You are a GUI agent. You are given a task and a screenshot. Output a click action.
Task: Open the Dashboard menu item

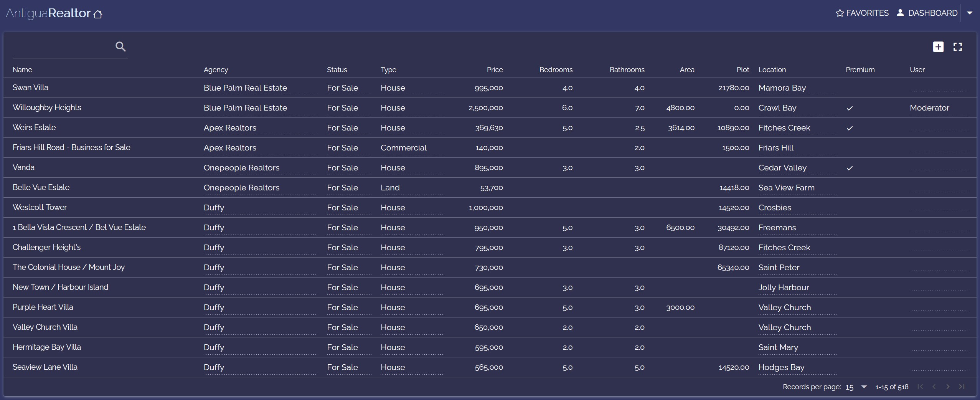pyautogui.click(x=927, y=13)
